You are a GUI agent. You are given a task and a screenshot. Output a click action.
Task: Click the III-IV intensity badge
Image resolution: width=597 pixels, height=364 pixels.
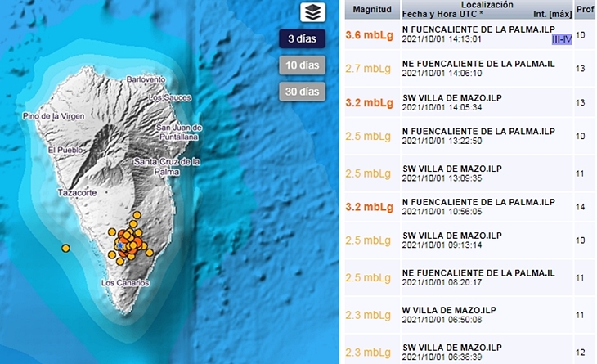tap(562, 39)
